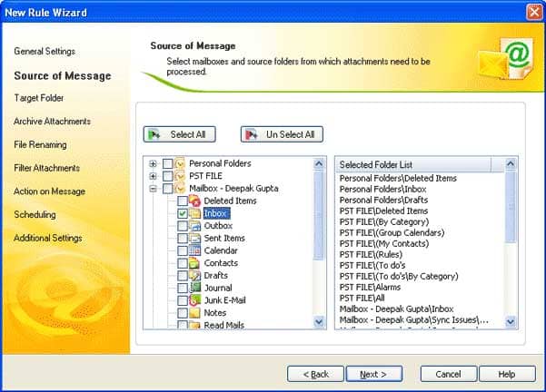The image size is (546, 392).
Task: Click Selected Folder List scroll down arrow
Action: pos(511,322)
